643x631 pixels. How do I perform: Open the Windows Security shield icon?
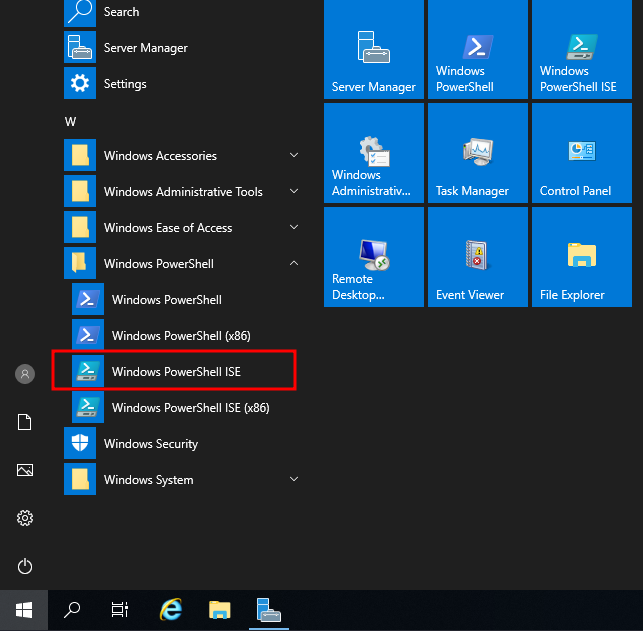click(x=80, y=443)
